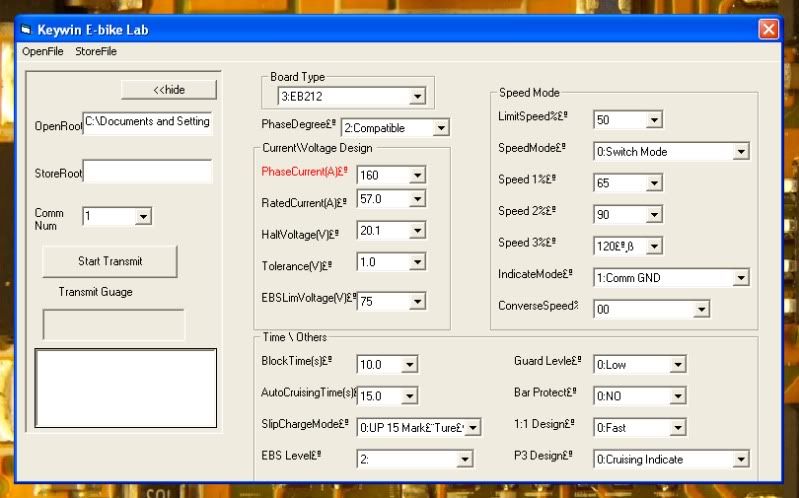Click the Speed Mode group label
Screen dimensions: 799x498
click(529, 93)
